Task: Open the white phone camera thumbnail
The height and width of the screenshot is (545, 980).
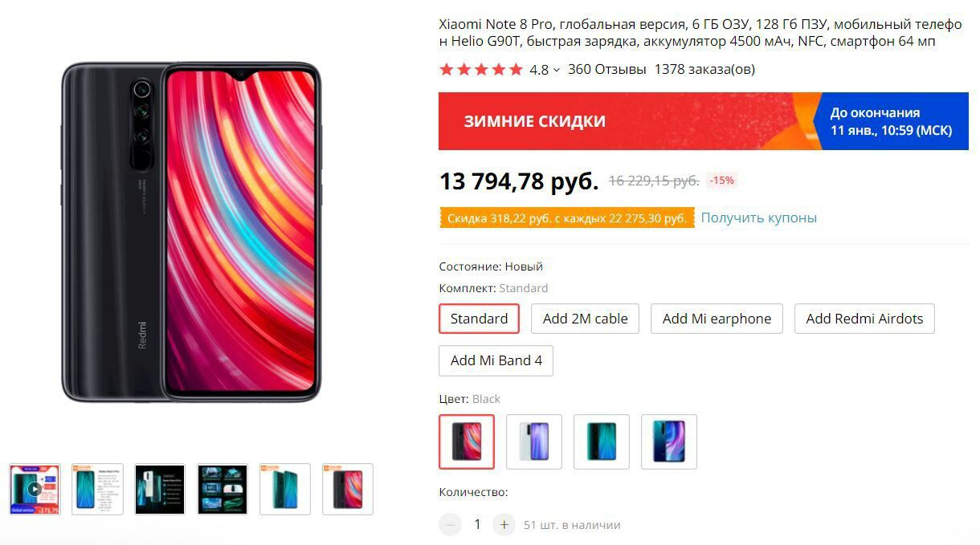Action: pyautogui.click(x=160, y=489)
